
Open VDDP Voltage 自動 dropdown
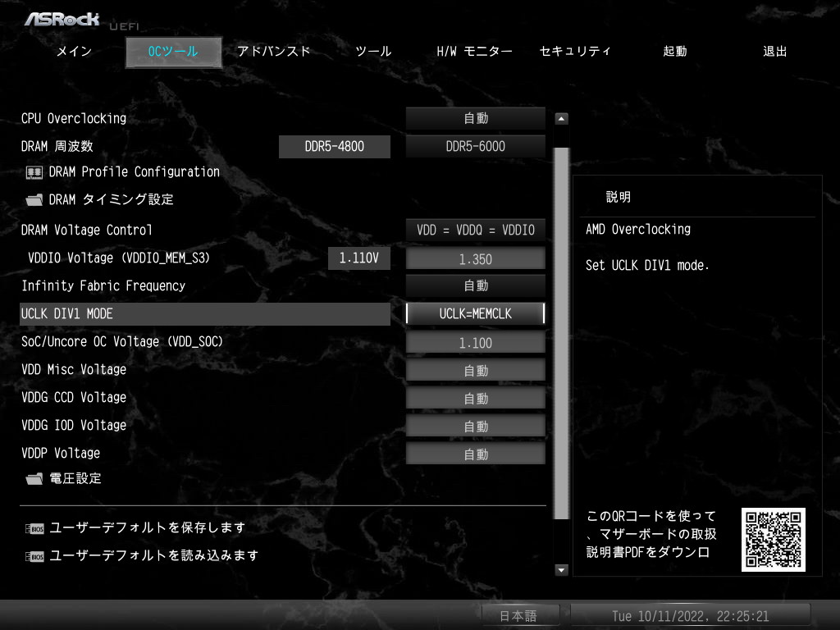pyautogui.click(x=476, y=454)
